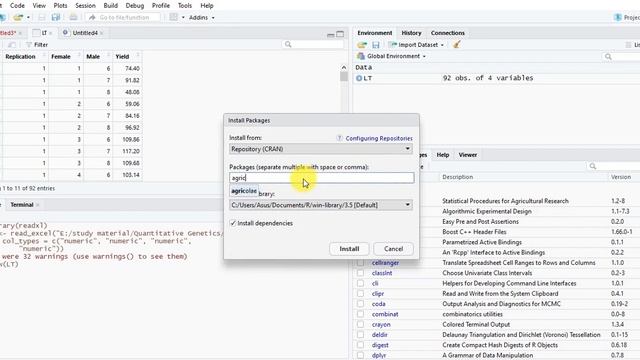Open the Addins dropdown

202,18
